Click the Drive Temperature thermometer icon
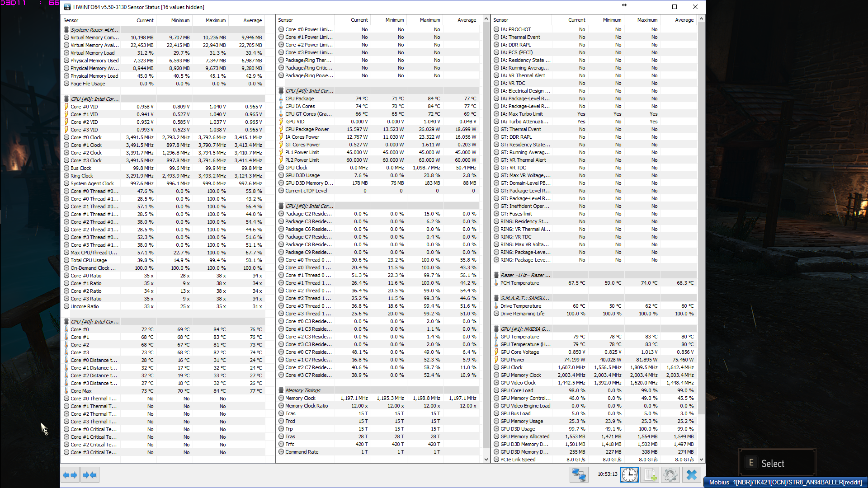The height and width of the screenshot is (488, 868). (x=496, y=306)
